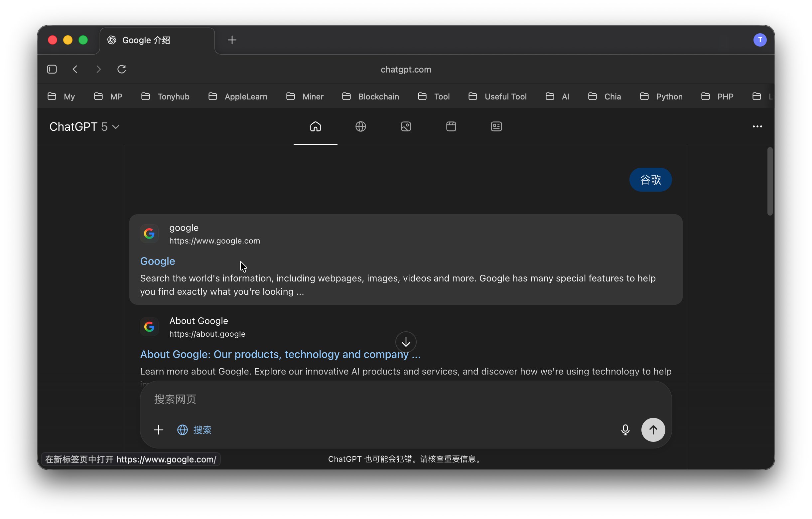This screenshot has height=519, width=812.
Task: Open the Useful Tool bookmarks folder
Action: click(x=498, y=96)
